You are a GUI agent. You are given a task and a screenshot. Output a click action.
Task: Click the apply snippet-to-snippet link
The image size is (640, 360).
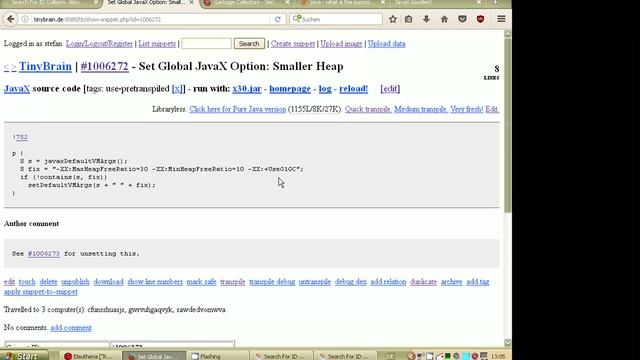point(40,292)
